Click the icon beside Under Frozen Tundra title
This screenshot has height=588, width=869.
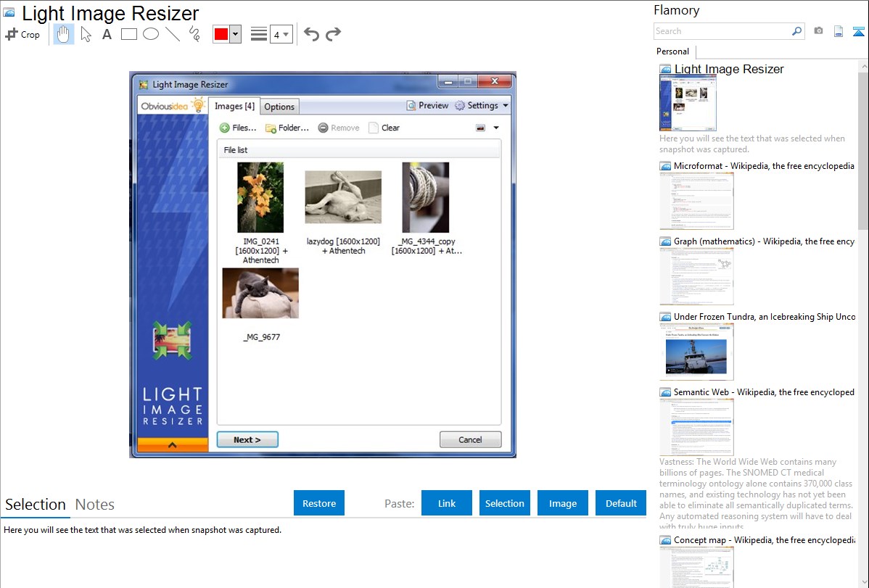click(665, 317)
